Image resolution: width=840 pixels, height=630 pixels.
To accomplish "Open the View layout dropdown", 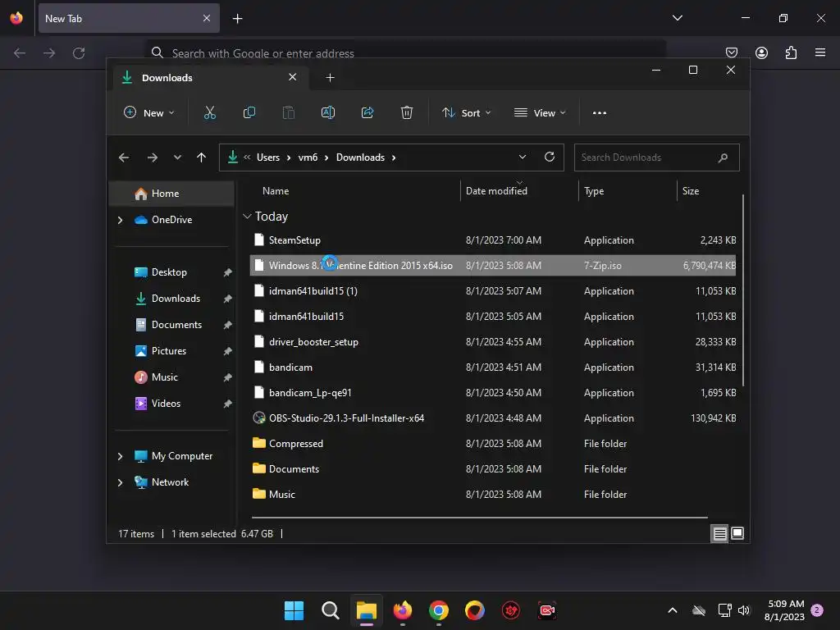I will click(x=540, y=113).
